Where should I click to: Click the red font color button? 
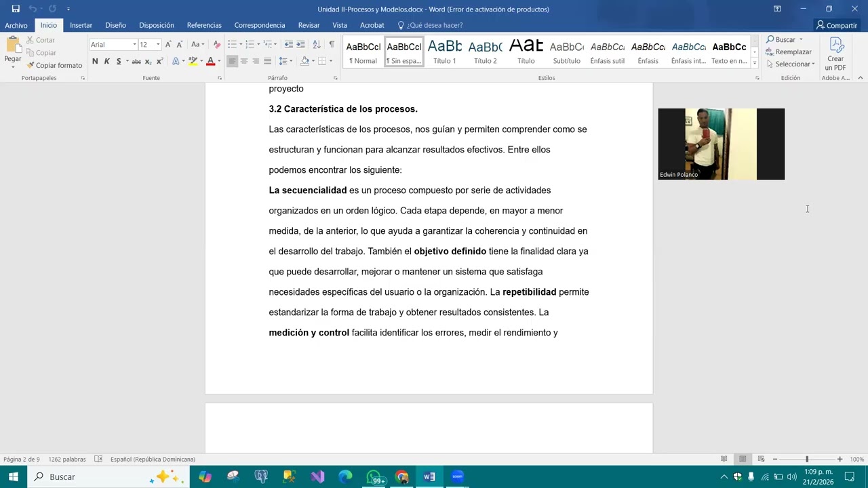211,61
